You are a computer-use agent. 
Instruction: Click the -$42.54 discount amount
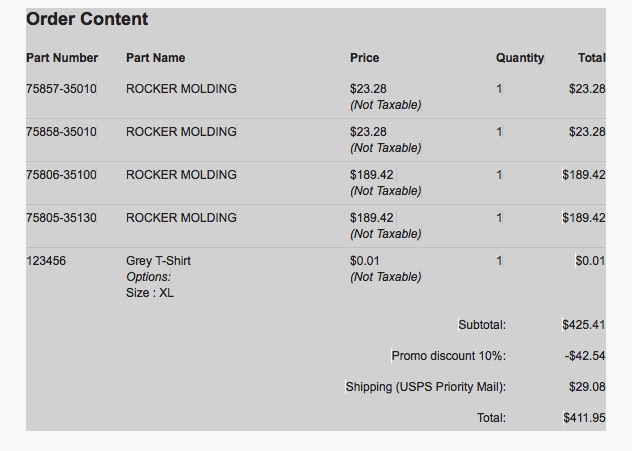click(585, 356)
